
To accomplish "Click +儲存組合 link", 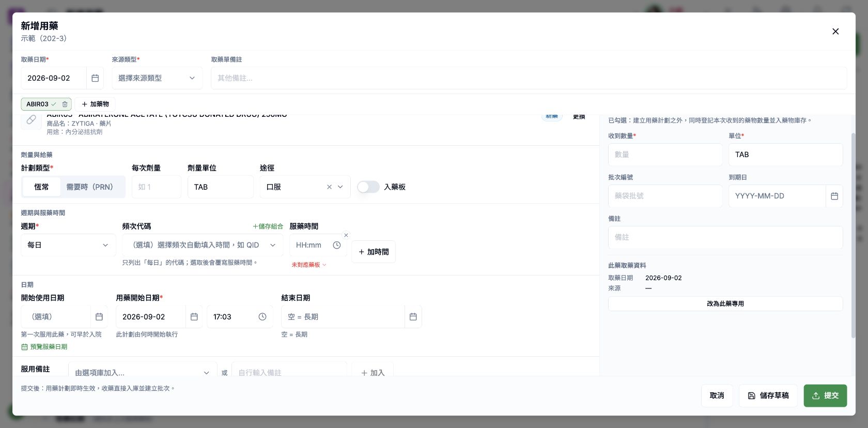I will [x=268, y=226].
